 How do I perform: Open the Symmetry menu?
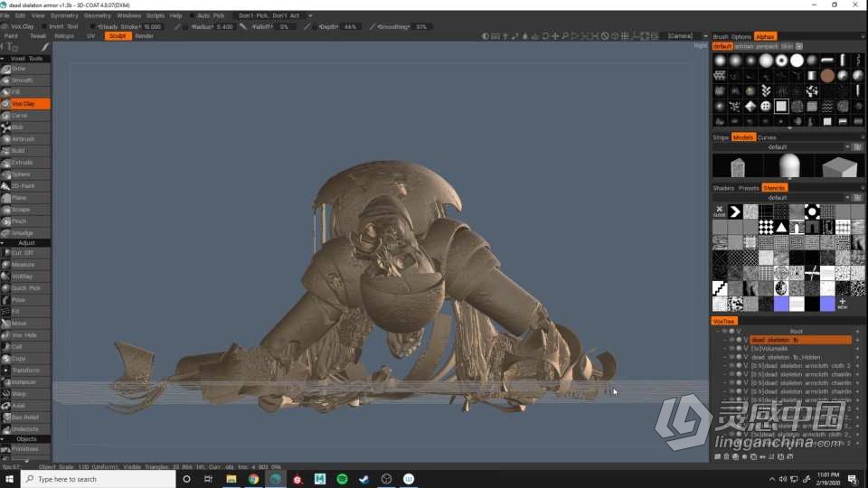64,15
